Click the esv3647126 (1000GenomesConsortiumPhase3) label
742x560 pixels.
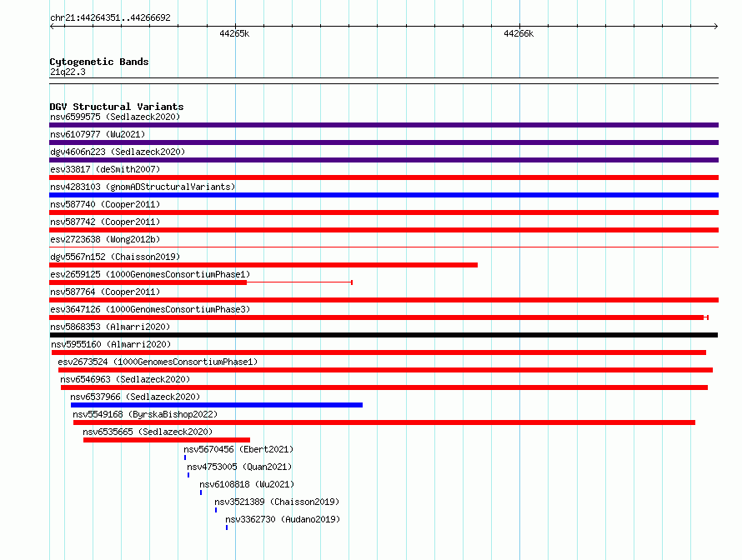(150, 309)
